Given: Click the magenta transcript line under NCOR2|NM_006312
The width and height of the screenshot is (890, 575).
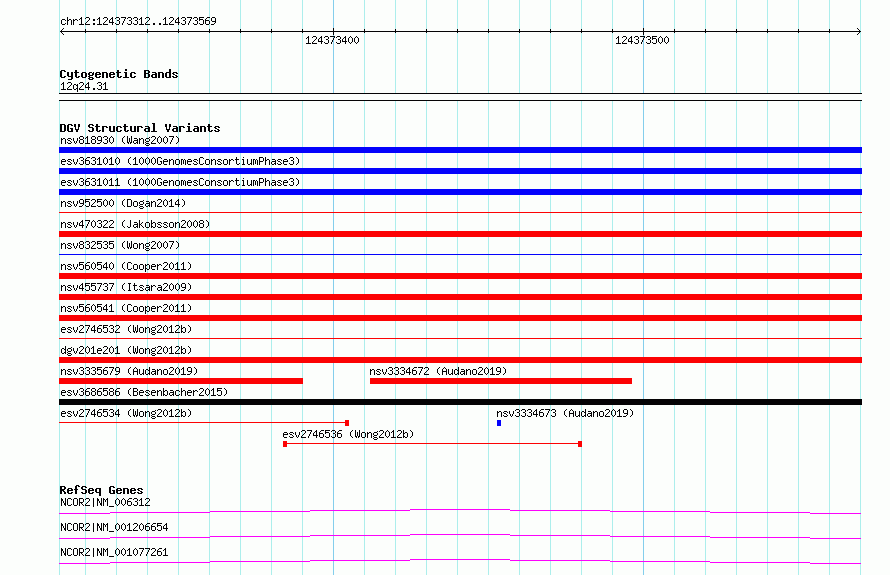Looking at the screenshot, I should [460, 511].
